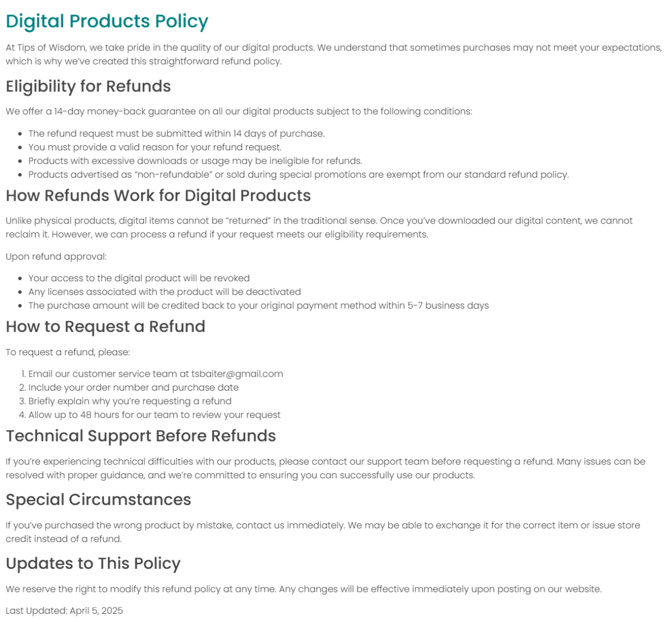Click the bullet requiring a valid reason
Screen dimensions: 672x622
coord(155,147)
